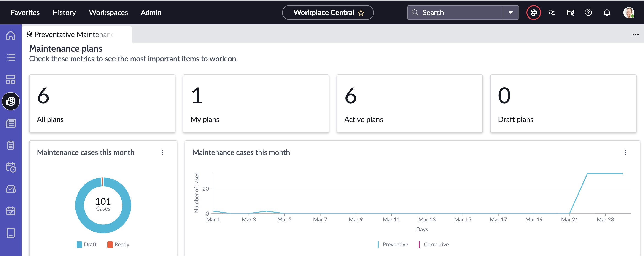This screenshot has width=644, height=256.
Task: Click the screen pointer tour icon
Action: click(x=570, y=13)
